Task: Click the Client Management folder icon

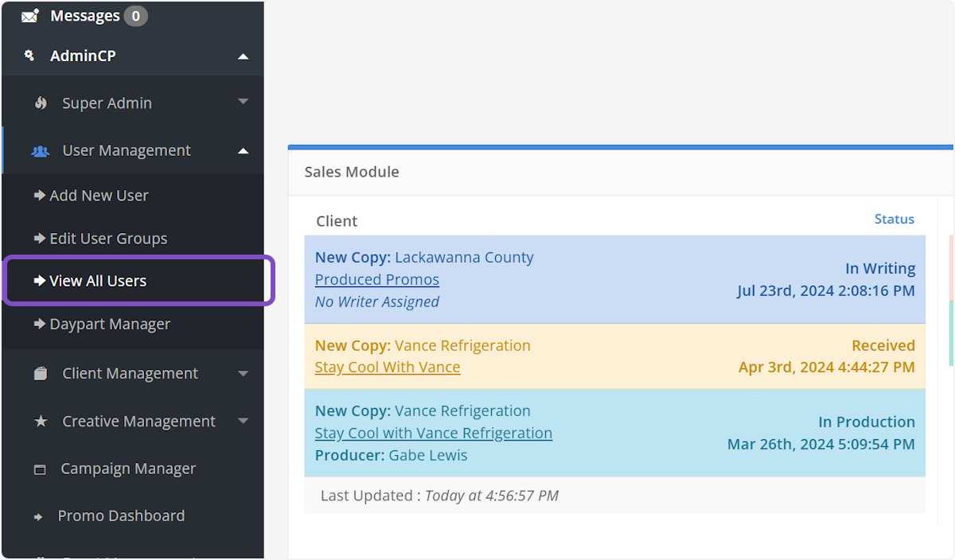Action: click(41, 374)
